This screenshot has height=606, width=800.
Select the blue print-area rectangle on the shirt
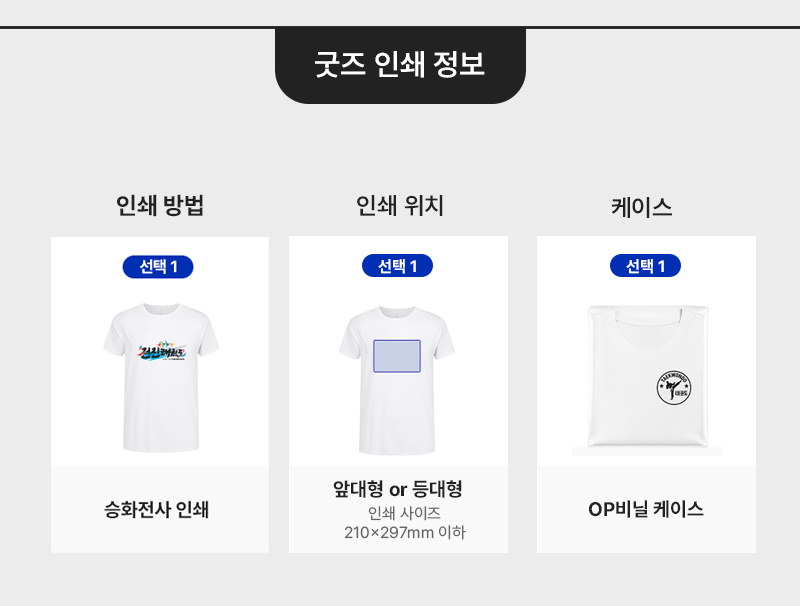point(397,355)
